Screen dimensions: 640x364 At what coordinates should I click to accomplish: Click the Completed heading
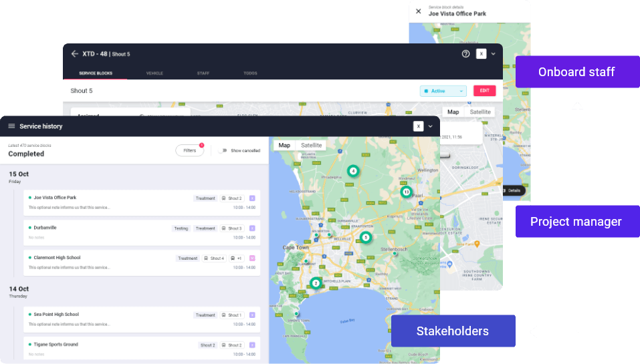[26, 154]
